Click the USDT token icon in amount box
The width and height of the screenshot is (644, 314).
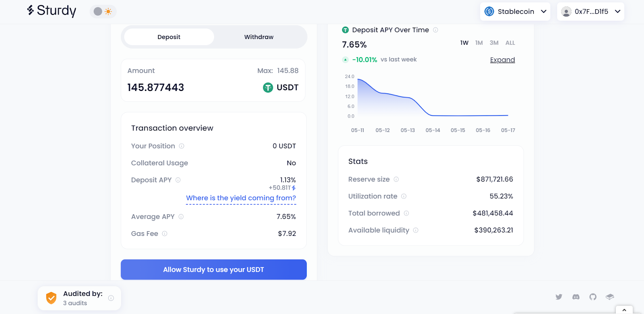pyautogui.click(x=268, y=87)
